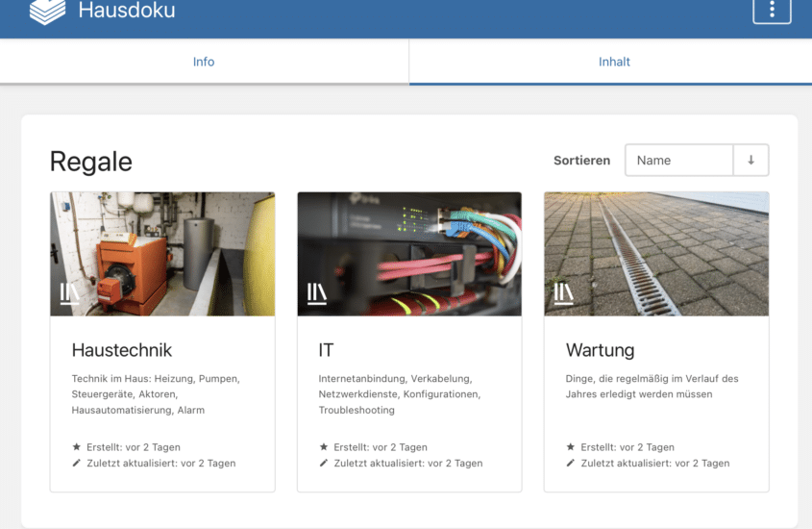Click star icon next to Haustechnik Erstellt
Viewport: 812px width, 529px height.
click(77, 446)
